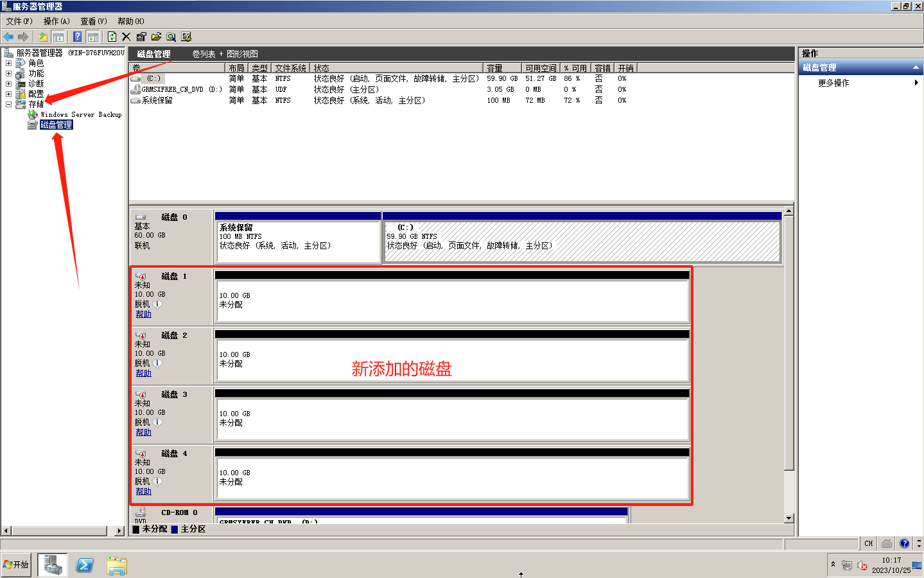Click info icon beside 磁盘 3 脱机

[x=158, y=423]
